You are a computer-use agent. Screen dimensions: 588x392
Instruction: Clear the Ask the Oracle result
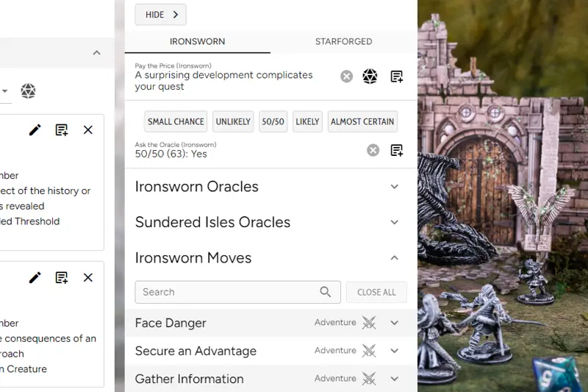pos(373,150)
